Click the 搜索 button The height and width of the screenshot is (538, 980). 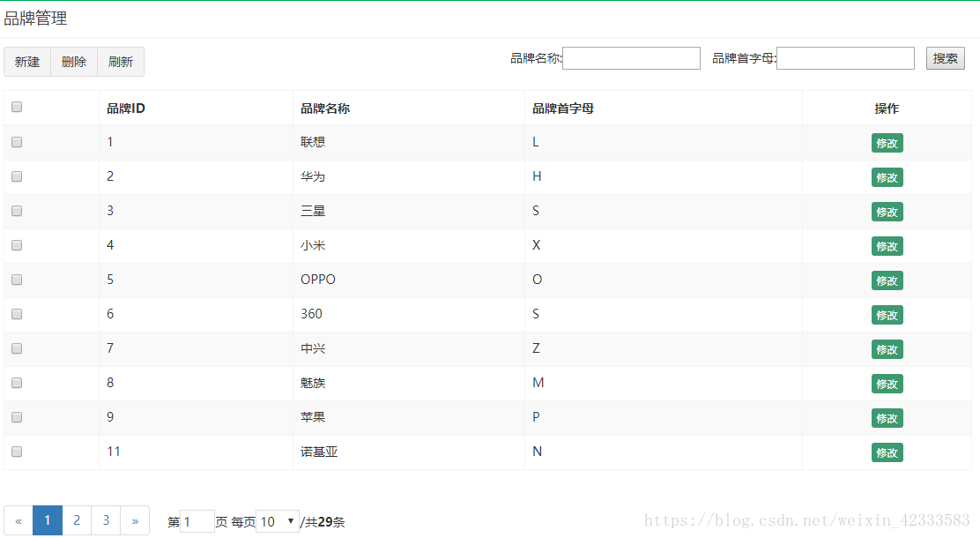(945, 58)
